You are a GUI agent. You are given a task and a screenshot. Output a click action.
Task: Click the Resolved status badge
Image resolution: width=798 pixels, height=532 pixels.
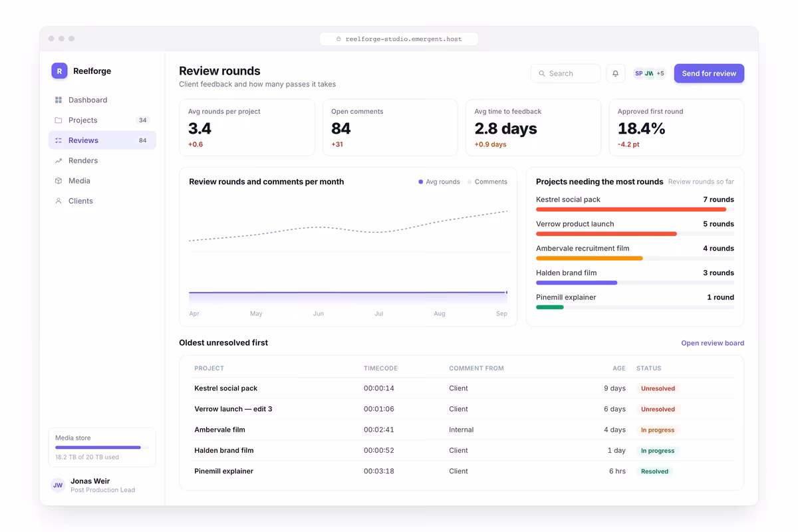654,471
